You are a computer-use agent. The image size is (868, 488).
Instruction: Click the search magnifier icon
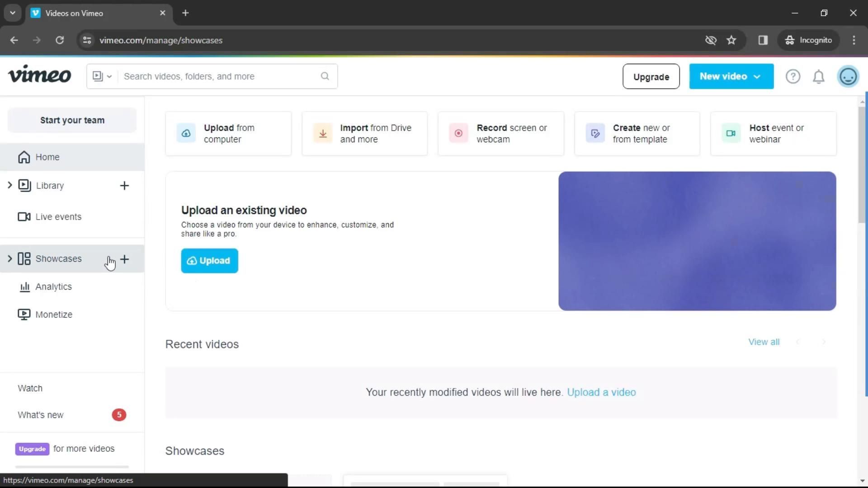325,76
